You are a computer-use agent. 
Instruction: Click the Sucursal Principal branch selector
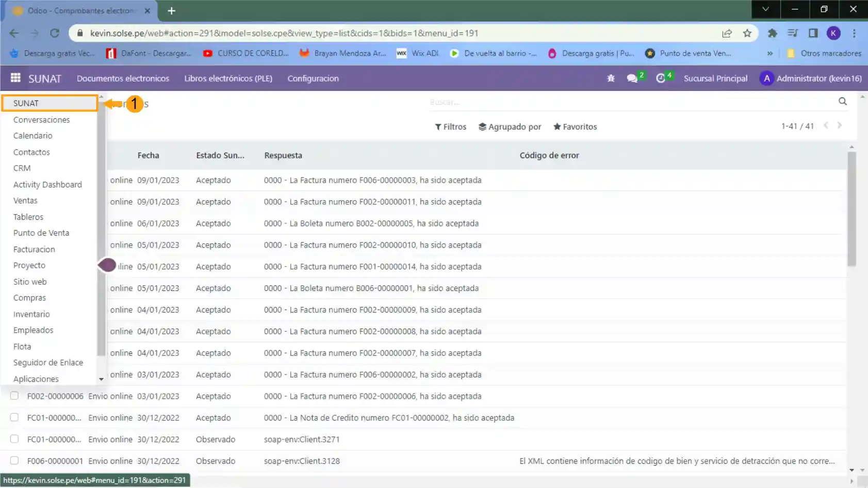tap(715, 78)
